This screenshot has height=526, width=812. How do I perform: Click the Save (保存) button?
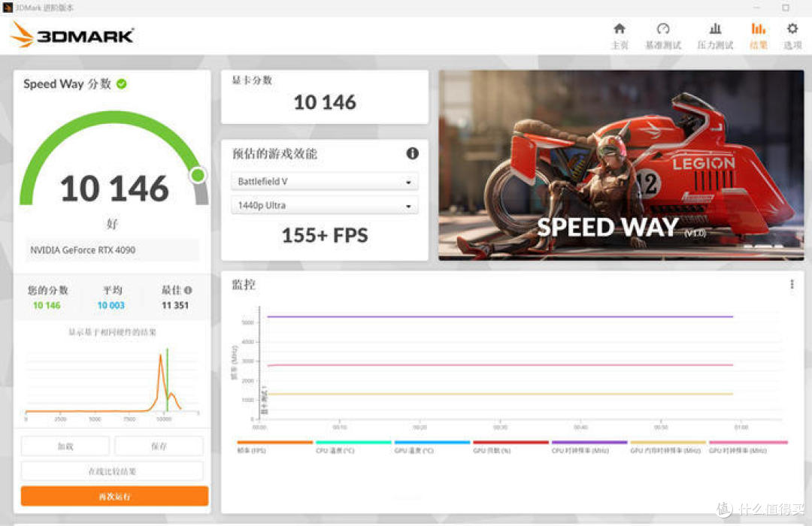click(x=159, y=446)
